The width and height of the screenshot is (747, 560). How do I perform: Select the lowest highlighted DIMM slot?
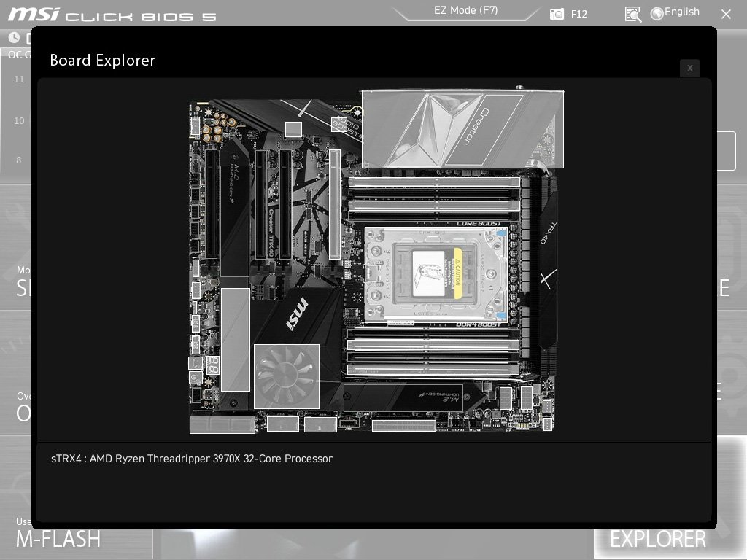coord(433,369)
